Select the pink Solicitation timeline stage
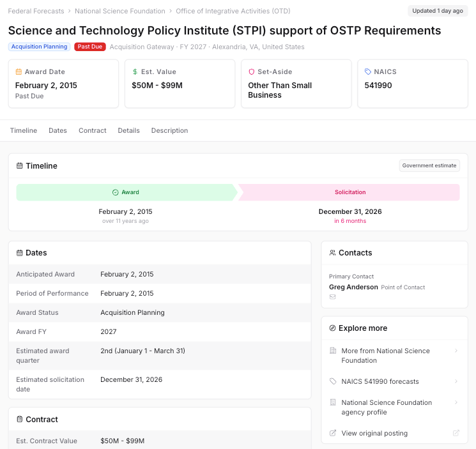The image size is (476, 449). pyautogui.click(x=349, y=192)
